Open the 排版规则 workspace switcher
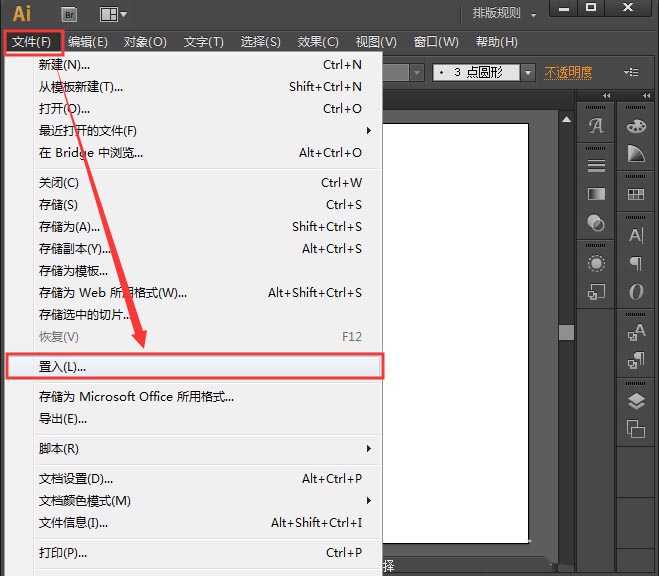The width and height of the screenshot is (659, 576). coord(504,13)
